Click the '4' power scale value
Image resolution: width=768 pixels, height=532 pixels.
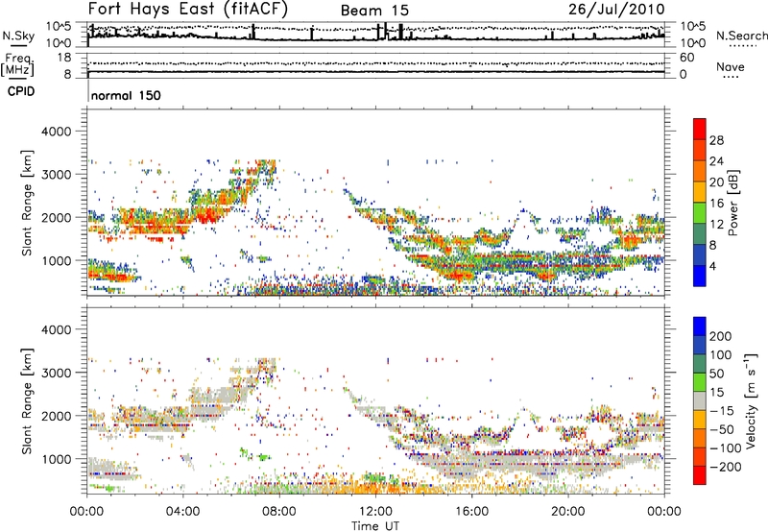point(712,266)
